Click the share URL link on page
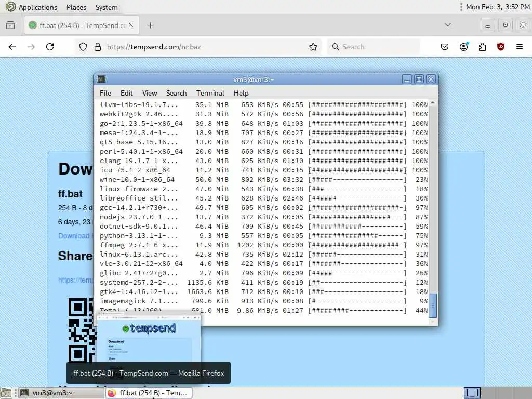 point(75,280)
